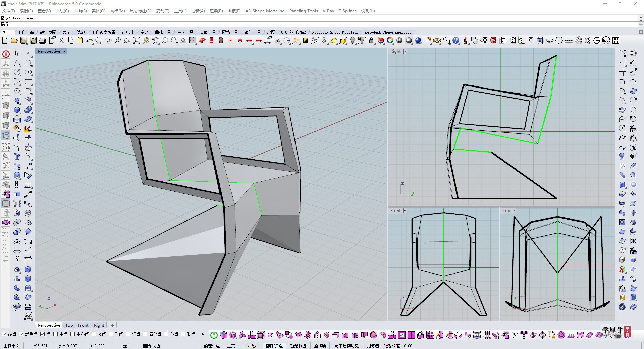Cut selection with the scissors icon
The width and height of the screenshot is (644, 349).
tap(61, 41)
